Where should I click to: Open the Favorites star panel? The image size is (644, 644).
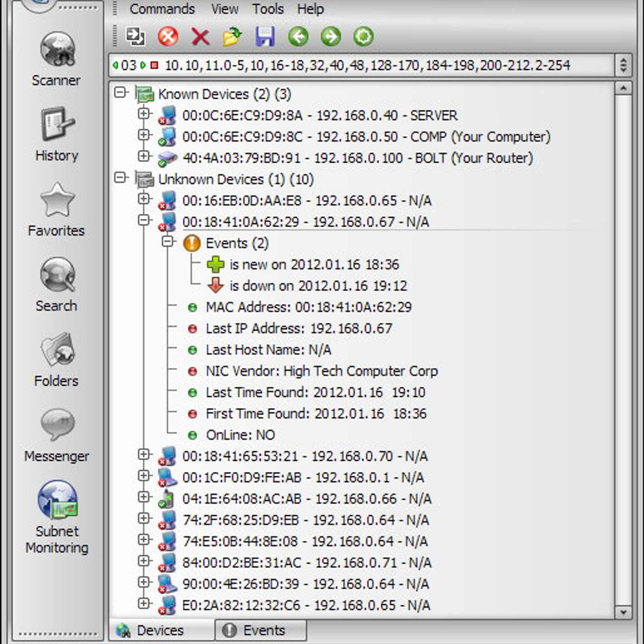tap(57, 210)
